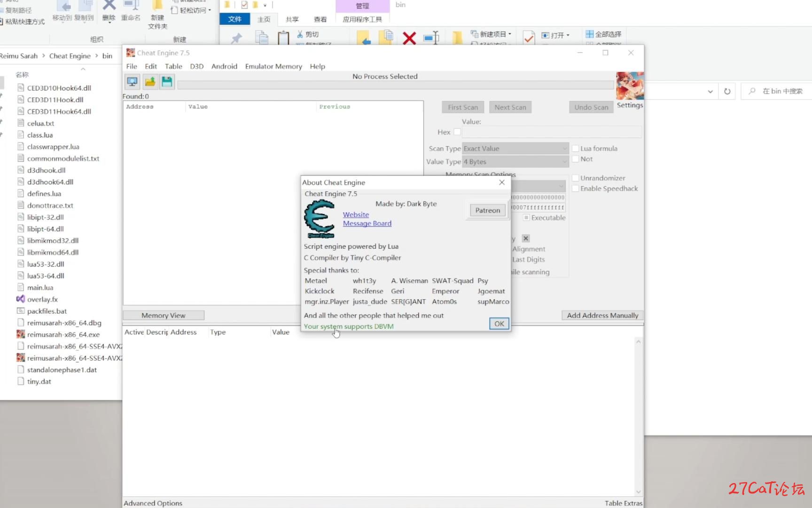Image resolution: width=812 pixels, height=508 pixels.
Task: Click the Address column header in results
Action: point(140,107)
